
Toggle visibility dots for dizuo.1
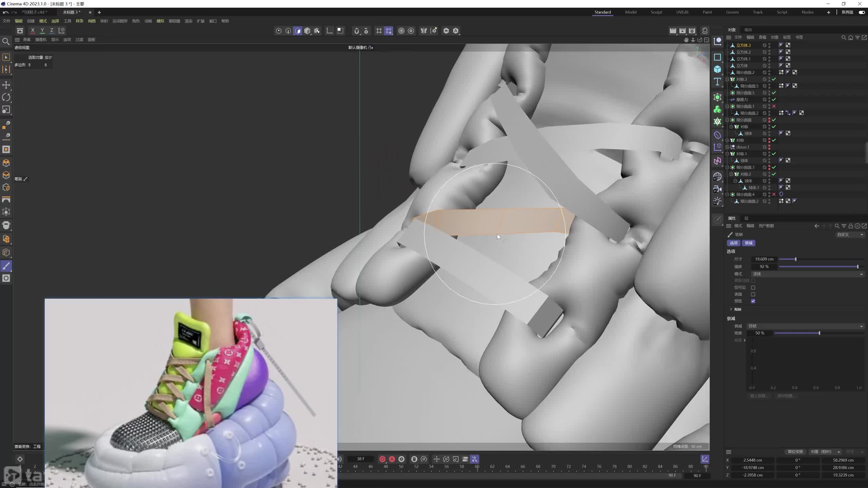click(x=769, y=147)
